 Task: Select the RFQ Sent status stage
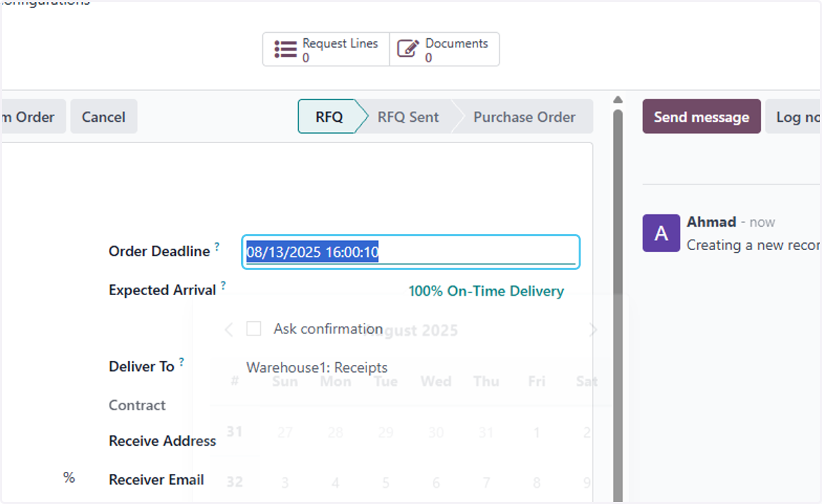coord(408,116)
